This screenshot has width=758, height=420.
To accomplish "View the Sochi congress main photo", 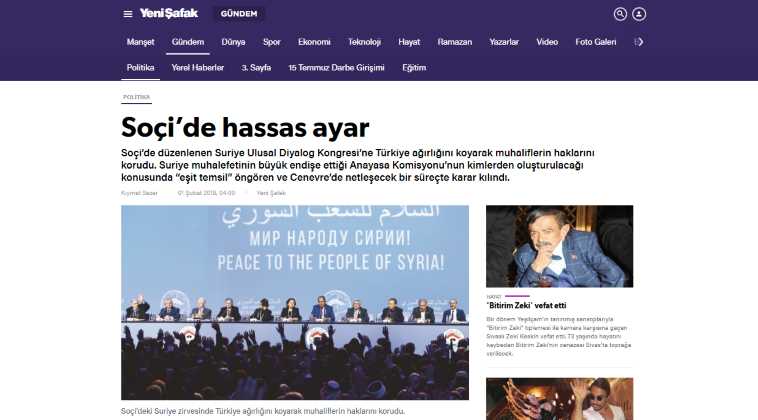I will coord(295,303).
